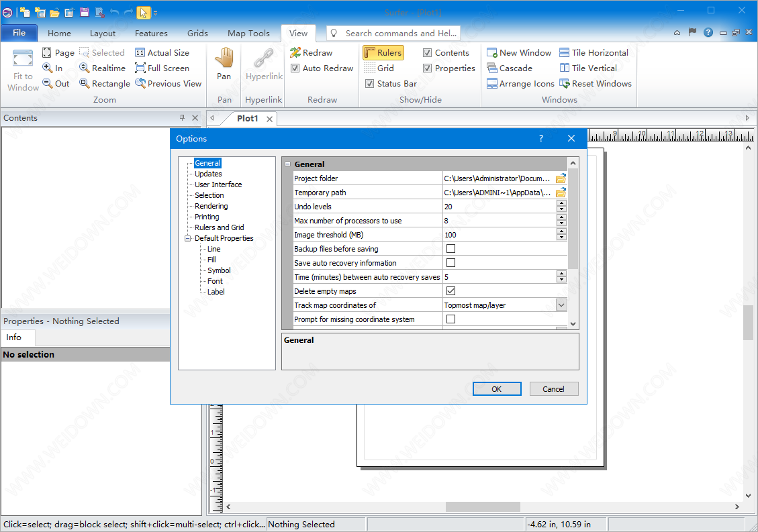Viewport: 758px width, 532px height.
Task: Collapse the ribbon with the caret icon
Action: (677, 33)
